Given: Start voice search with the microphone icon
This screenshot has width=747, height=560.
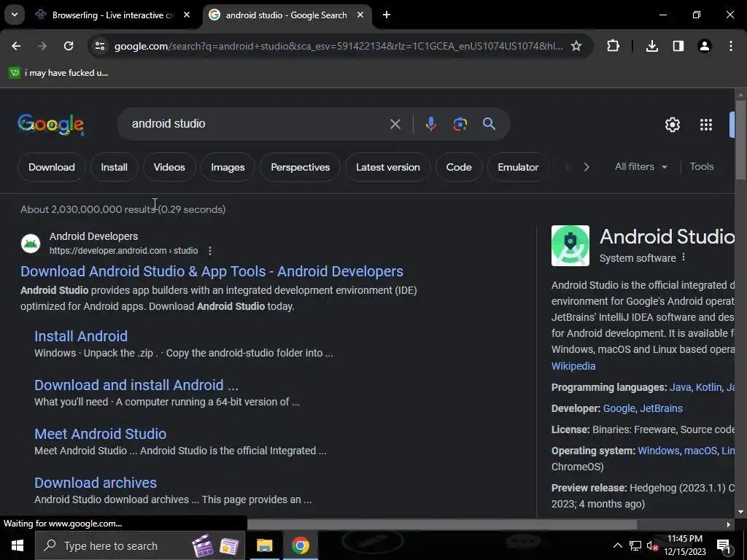Looking at the screenshot, I should pyautogui.click(x=430, y=124).
